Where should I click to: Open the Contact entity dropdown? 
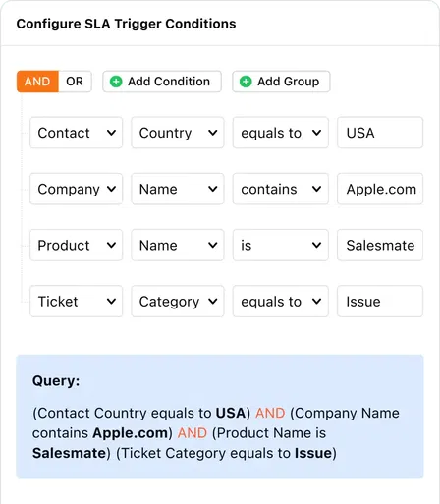pyautogui.click(x=77, y=133)
